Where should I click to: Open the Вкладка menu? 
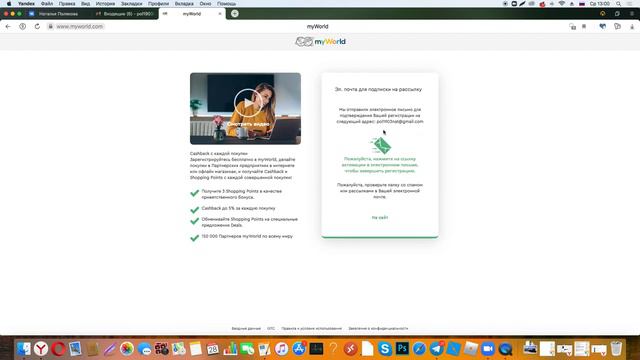pyautogui.click(x=184, y=4)
